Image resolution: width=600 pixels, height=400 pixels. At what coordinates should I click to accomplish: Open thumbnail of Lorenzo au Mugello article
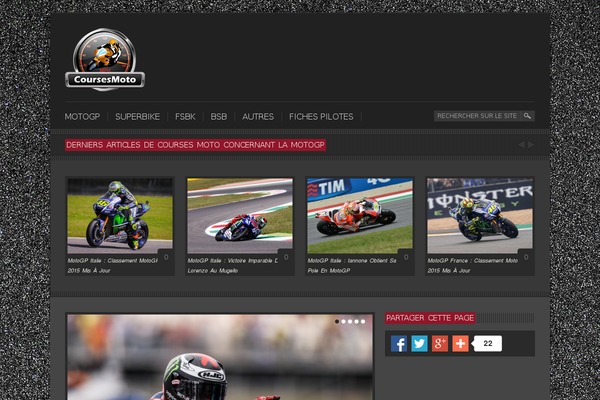click(240, 216)
